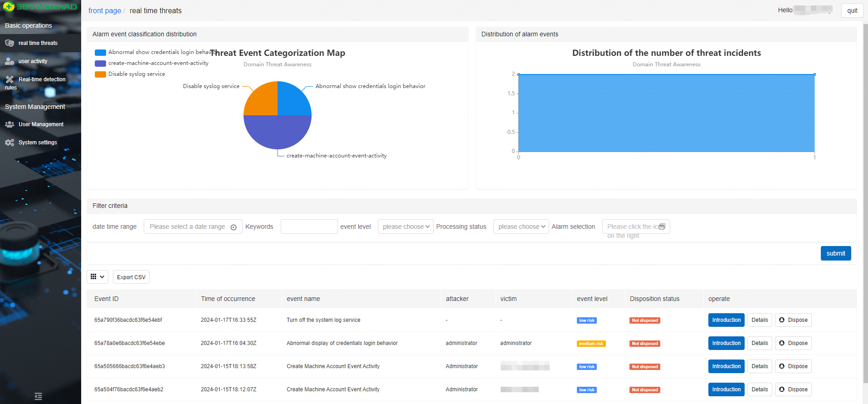Select the user activity icon
Image resolution: width=868 pixels, height=404 pixels.
[10, 61]
